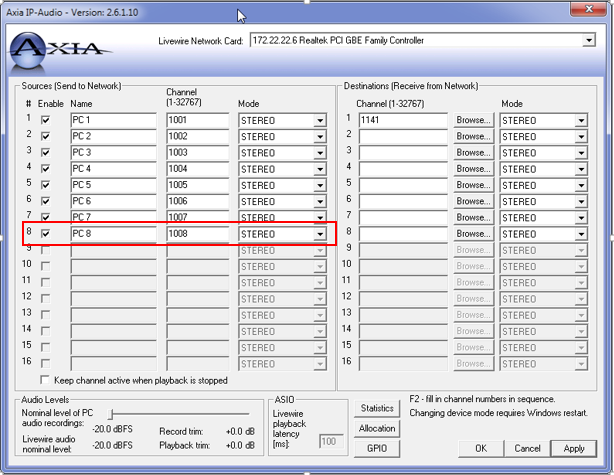Click Browse for destination 8
Viewport: 614px width, 475px height.
pyautogui.click(x=473, y=234)
